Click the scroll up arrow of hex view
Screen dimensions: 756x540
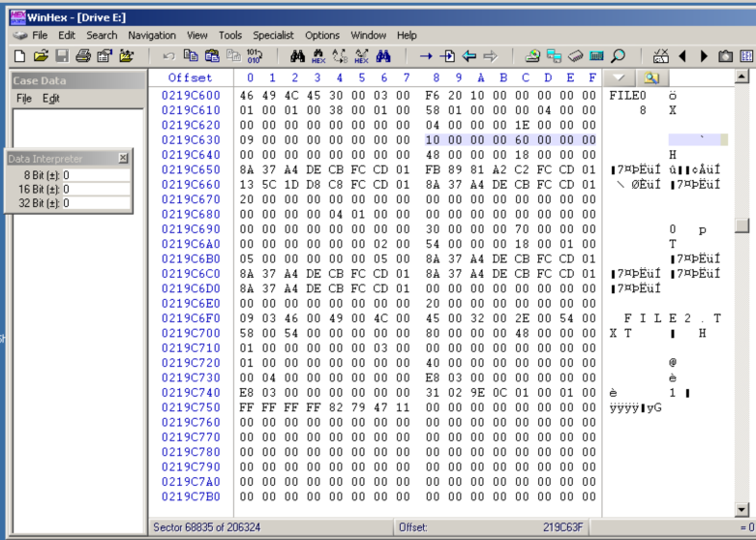pyautogui.click(x=741, y=76)
